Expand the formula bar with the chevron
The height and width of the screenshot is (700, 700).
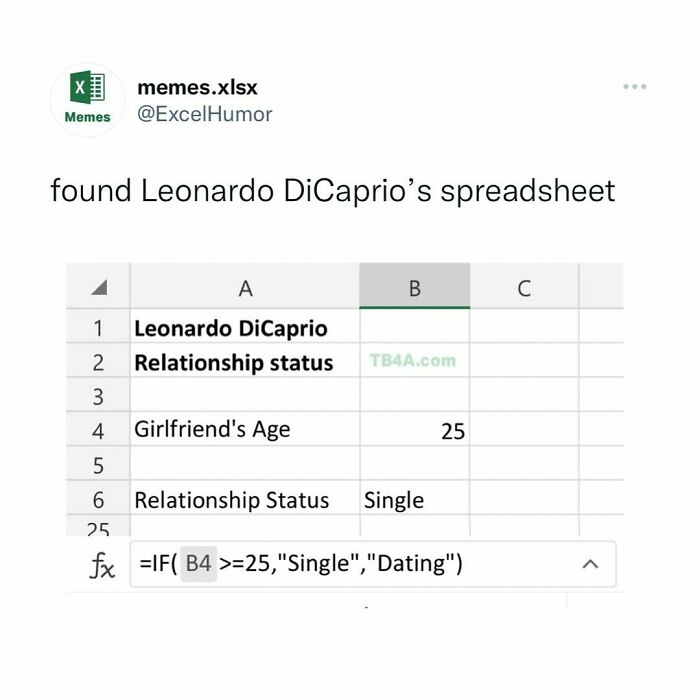pos(590,564)
